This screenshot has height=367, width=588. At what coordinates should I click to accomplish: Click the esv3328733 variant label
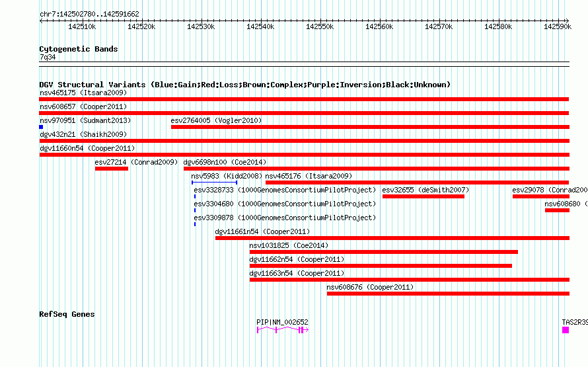point(285,190)
